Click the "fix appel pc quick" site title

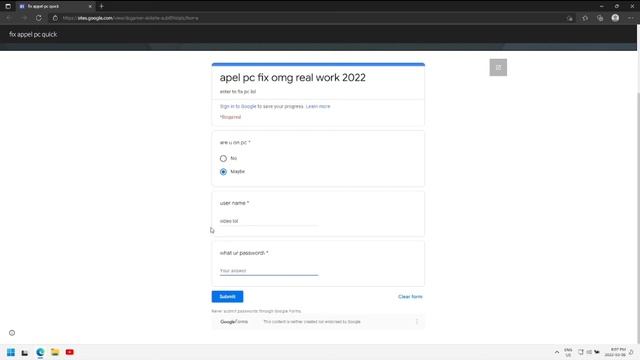click(x=33, y=34)
